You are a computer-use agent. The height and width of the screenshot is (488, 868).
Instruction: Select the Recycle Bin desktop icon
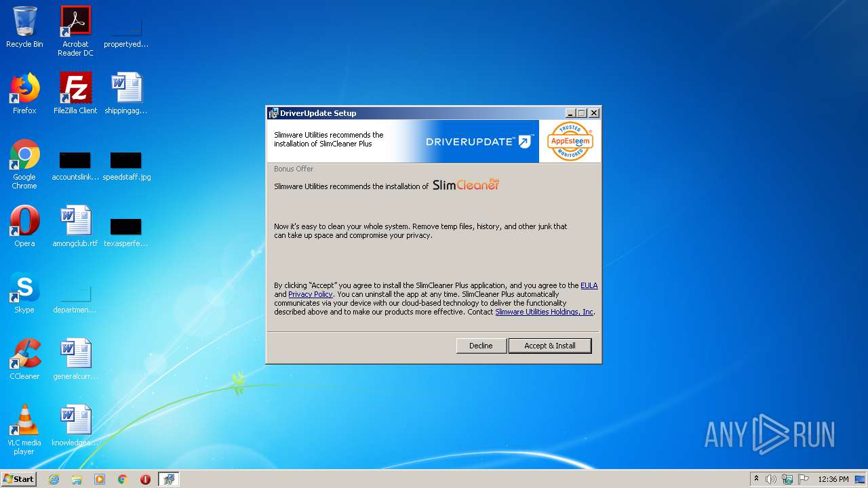(24, 27)
